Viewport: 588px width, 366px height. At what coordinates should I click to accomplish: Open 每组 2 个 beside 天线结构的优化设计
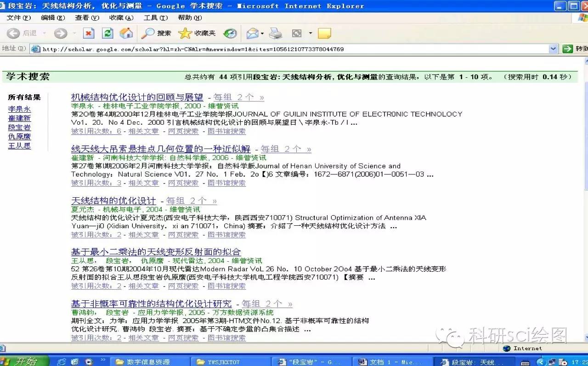pos(192,201)
